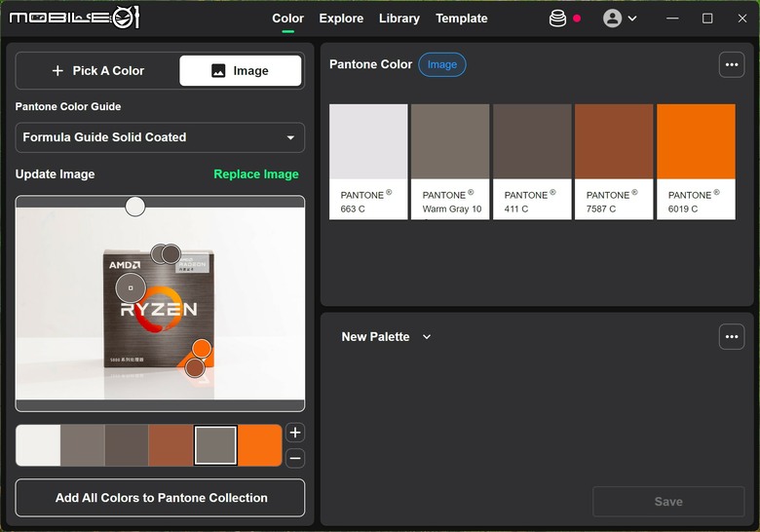Select the brown picker circle below orange

pyautogui.click(x=195, y=367)
